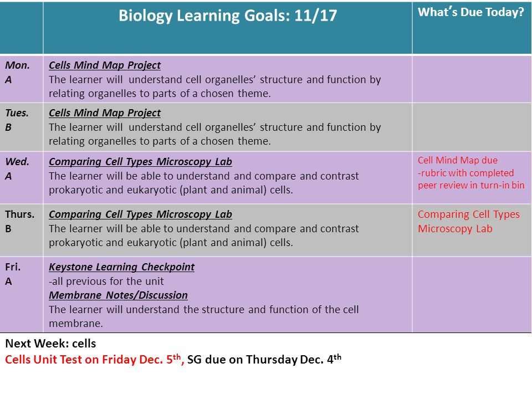The height and width of the screenshot is (399, 532).
Task: Select the Thurs. B day cell
Action: 22,230
